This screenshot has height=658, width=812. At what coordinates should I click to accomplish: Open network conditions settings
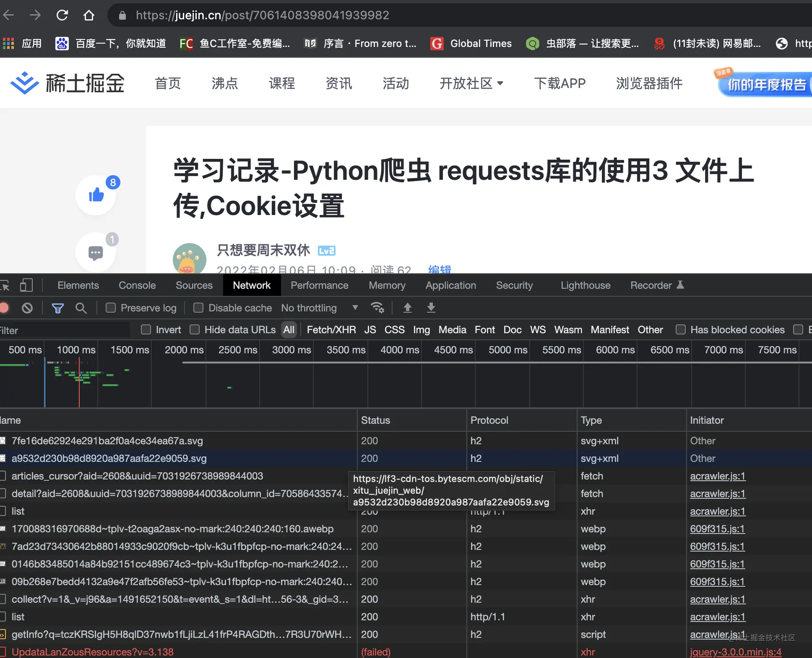click(x=377, y=308)
